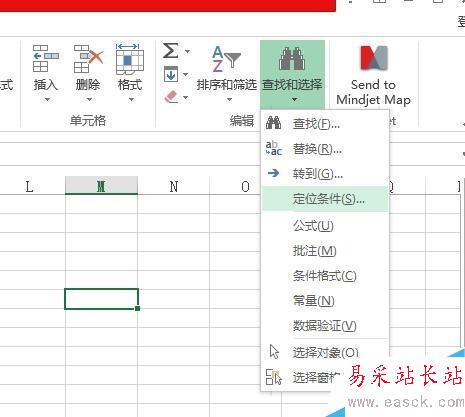465x417 pixels.
Task: Click the Delete cells icon
Action: pyautogui.click(x=88, y=59)
